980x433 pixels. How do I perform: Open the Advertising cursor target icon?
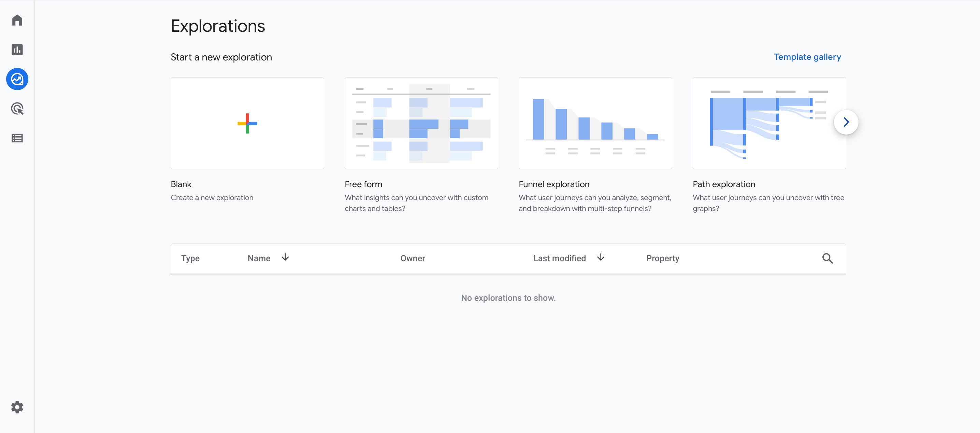pos(17,109)
